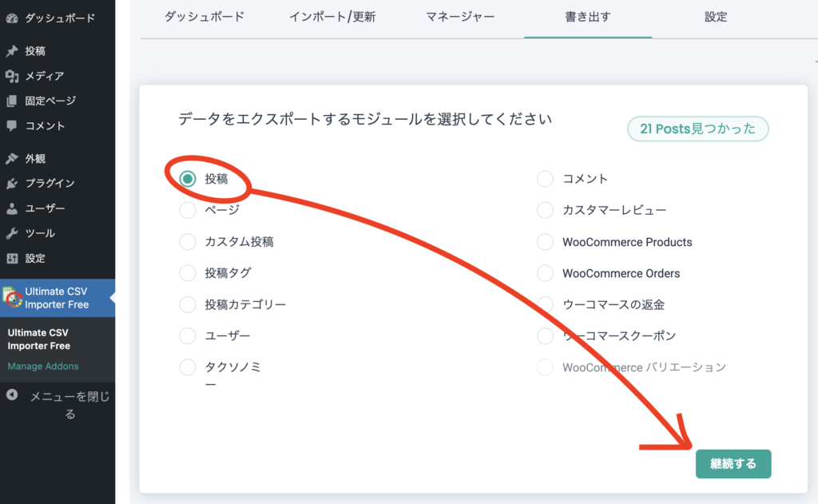Screen dimensions: 818x504
Task: Select the 投稿タグ radio button
Action: pos(187,273)
